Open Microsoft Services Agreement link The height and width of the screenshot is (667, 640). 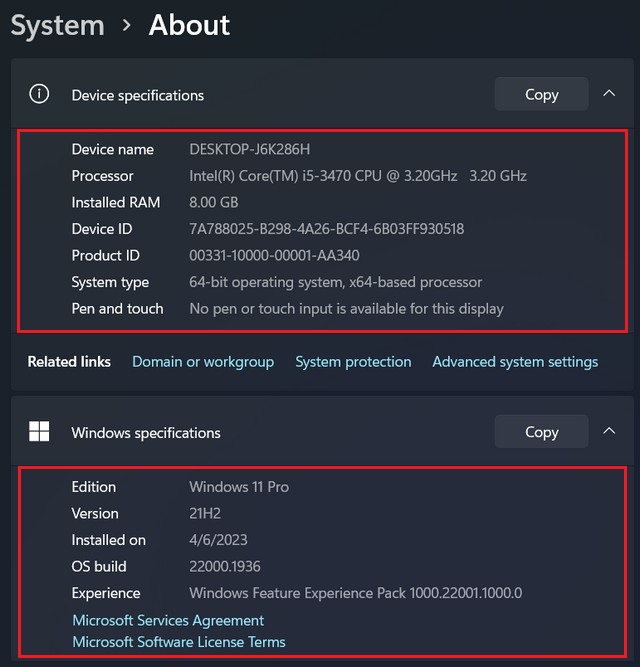168,620
